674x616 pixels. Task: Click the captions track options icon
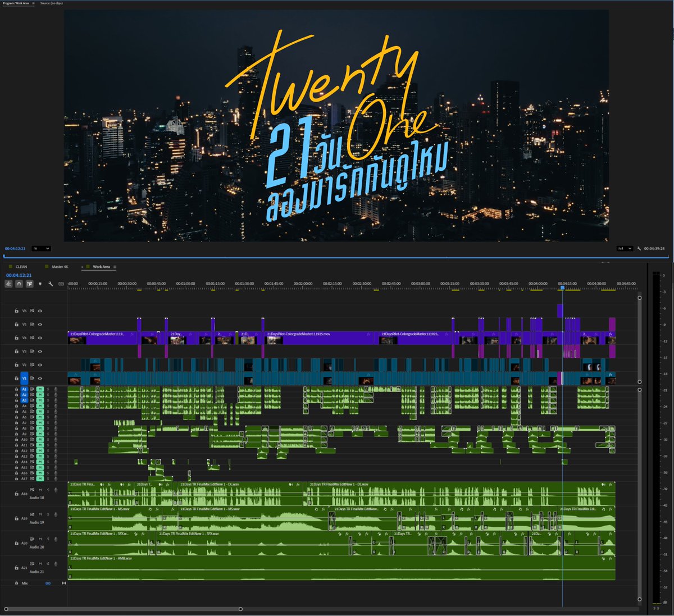pos(61,284)
